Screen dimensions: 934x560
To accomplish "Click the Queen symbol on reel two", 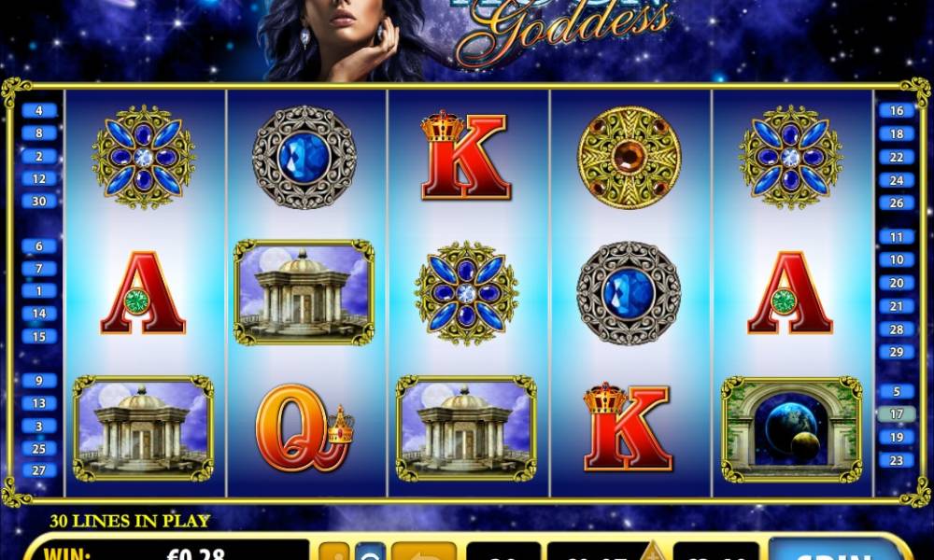I will click(x=304, y=427).
